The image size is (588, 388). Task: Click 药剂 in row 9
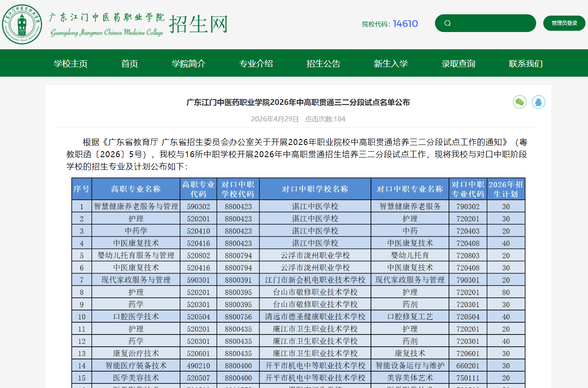(x=410, y=304)
